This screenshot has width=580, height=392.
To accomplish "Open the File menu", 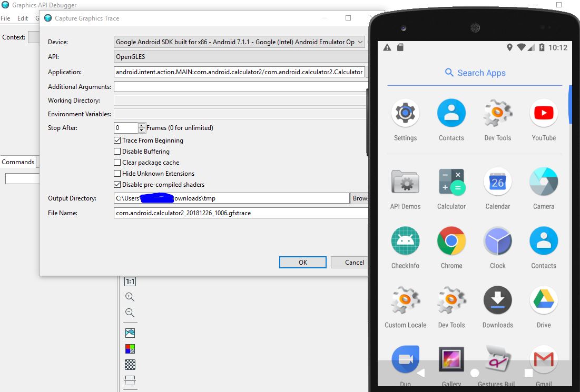I will click(x=5, y=18).
